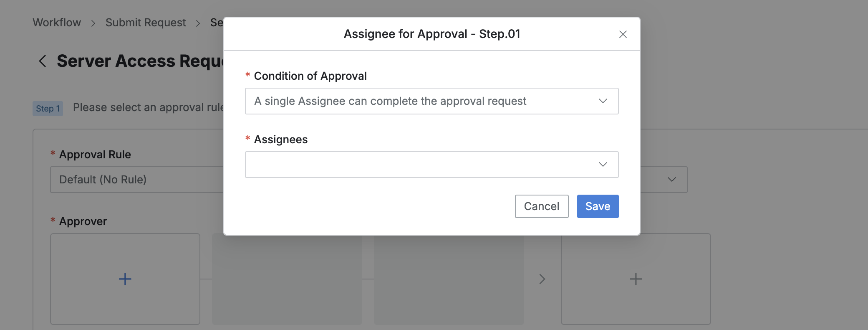Click the right arrow between approver cards
868x330 pixels.
(542, 279)
